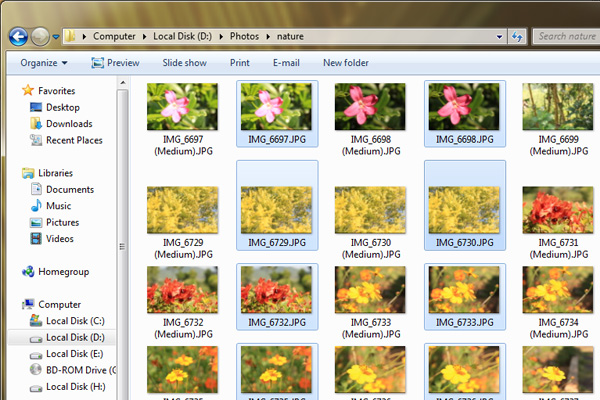Open Desktop icon in Favorites

click(36, 107)
